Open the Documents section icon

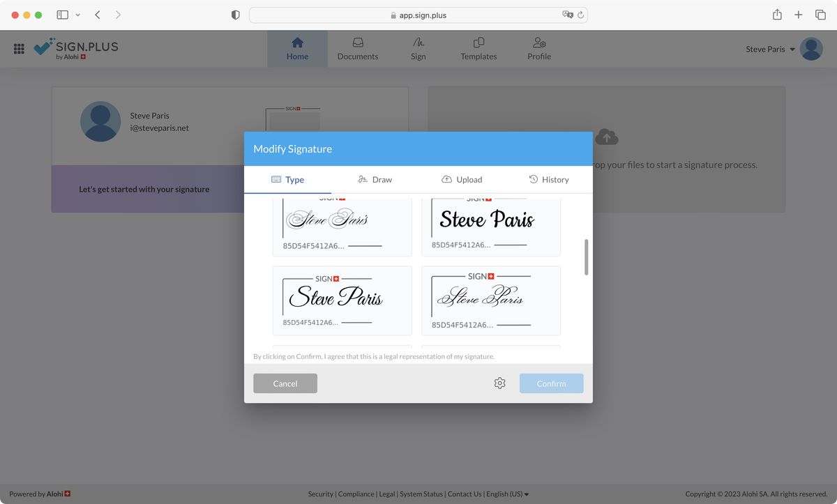pos(358,43)
